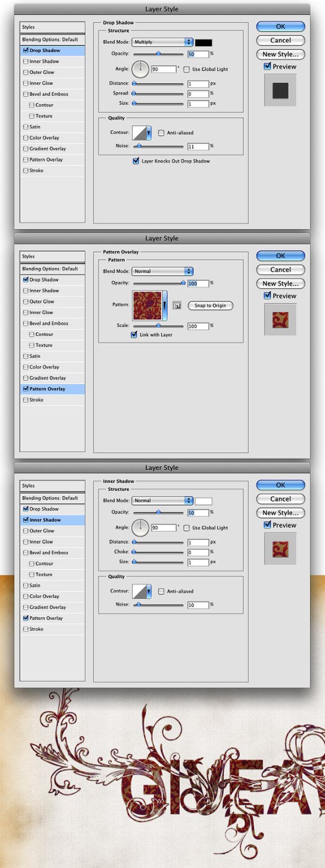Click the Noise field showing 11
This screenshot has width=325, height=868.
[198, 146]
